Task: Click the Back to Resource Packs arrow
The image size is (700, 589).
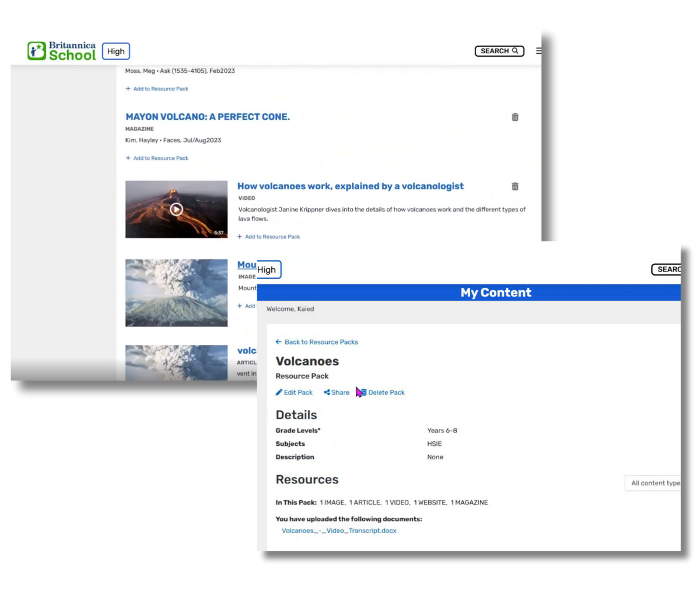Action: pos(279,342)
